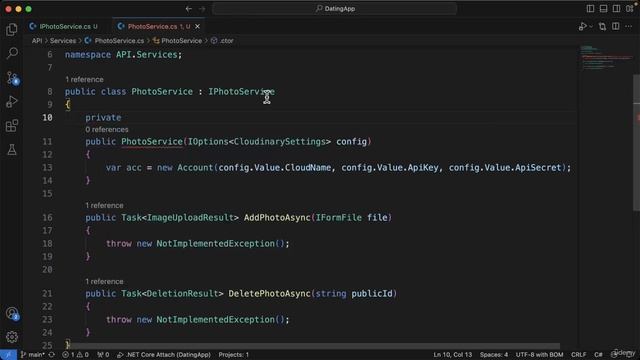Open the Source Control view

12,78
